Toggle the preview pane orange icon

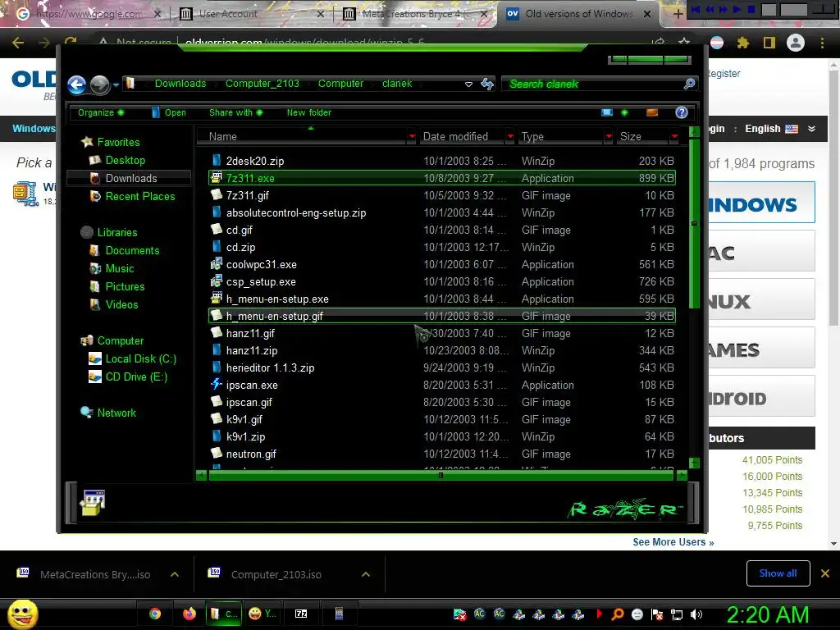[x=652, y=112]
